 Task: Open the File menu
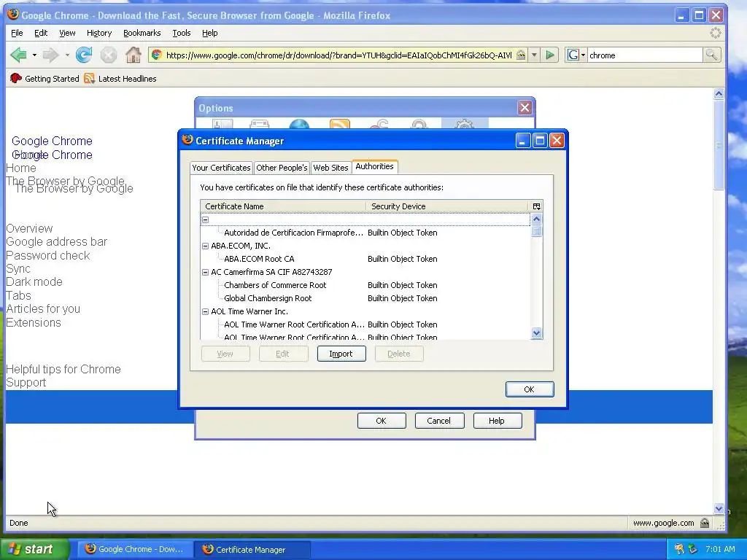pyautogui.click(x=17, y=33)
